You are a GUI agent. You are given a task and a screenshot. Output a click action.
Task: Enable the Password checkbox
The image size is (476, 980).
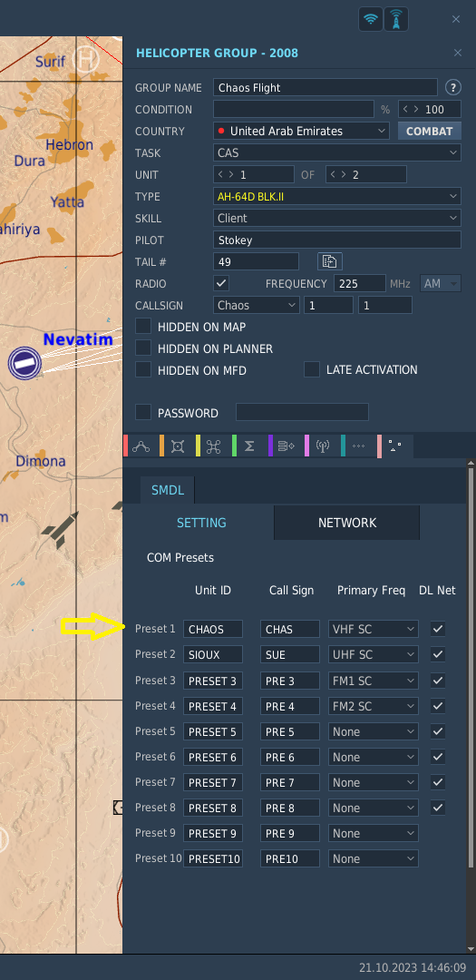(143, 413)
